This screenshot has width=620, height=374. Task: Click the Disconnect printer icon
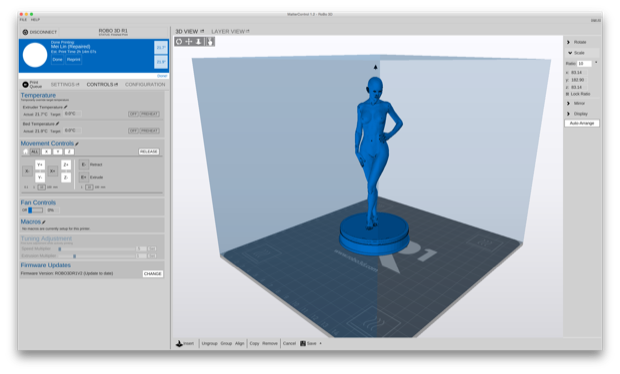pos(25,32)
